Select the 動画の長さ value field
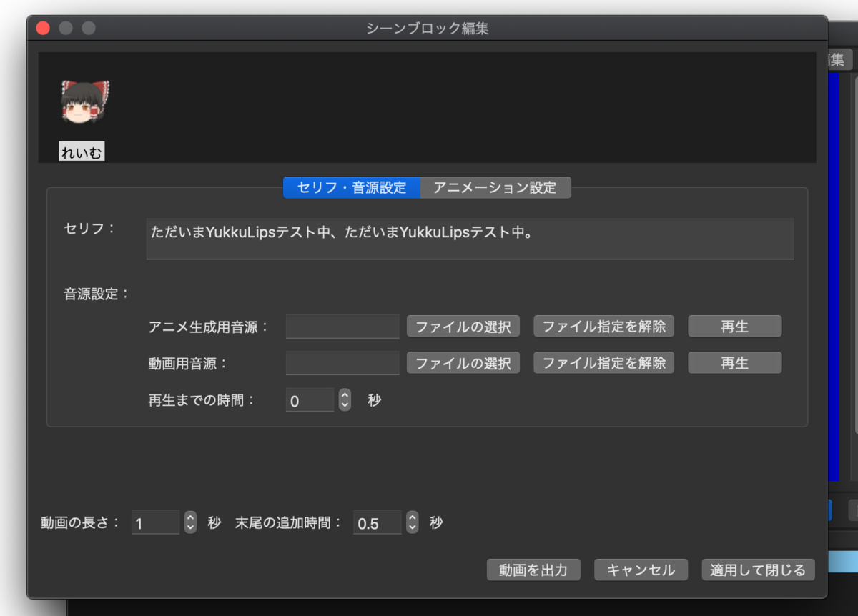Viewport: 858px width, 616px height. point(154,522)
